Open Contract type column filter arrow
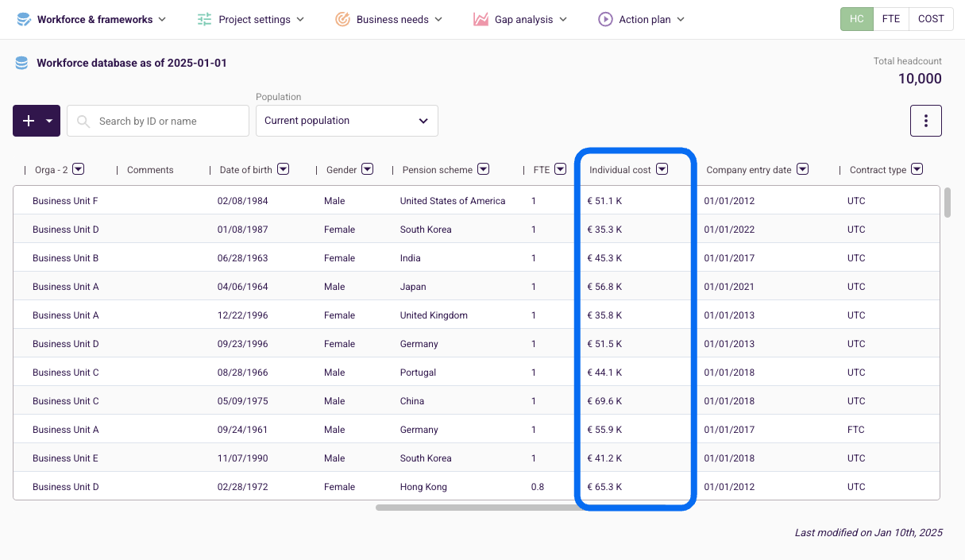 (x=917, y=169)
